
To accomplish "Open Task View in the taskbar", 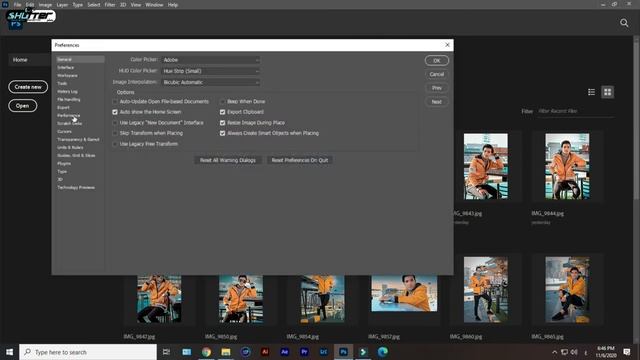I will click(x=167, y=352).
